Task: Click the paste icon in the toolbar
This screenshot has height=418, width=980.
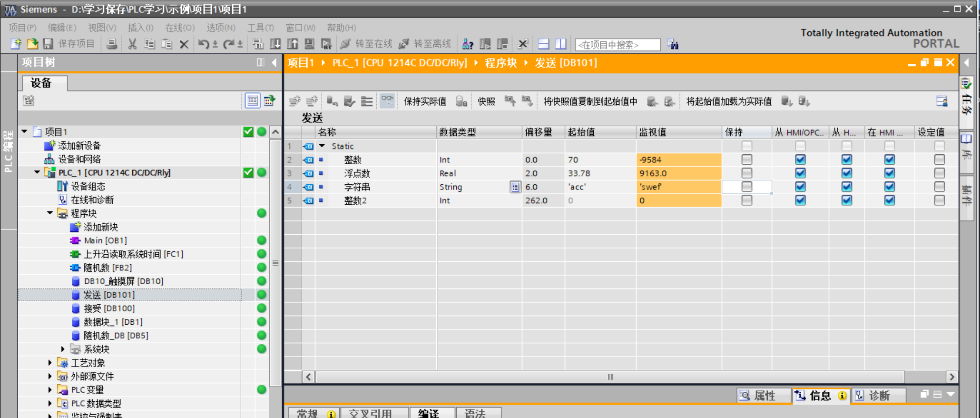Action: (x=167, y=44)
